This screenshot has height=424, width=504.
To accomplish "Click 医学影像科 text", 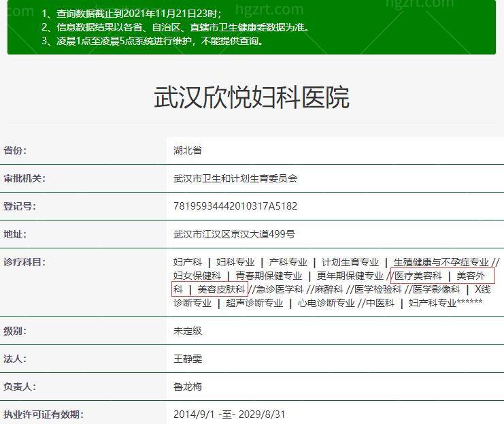I will [x=437, y=289].
